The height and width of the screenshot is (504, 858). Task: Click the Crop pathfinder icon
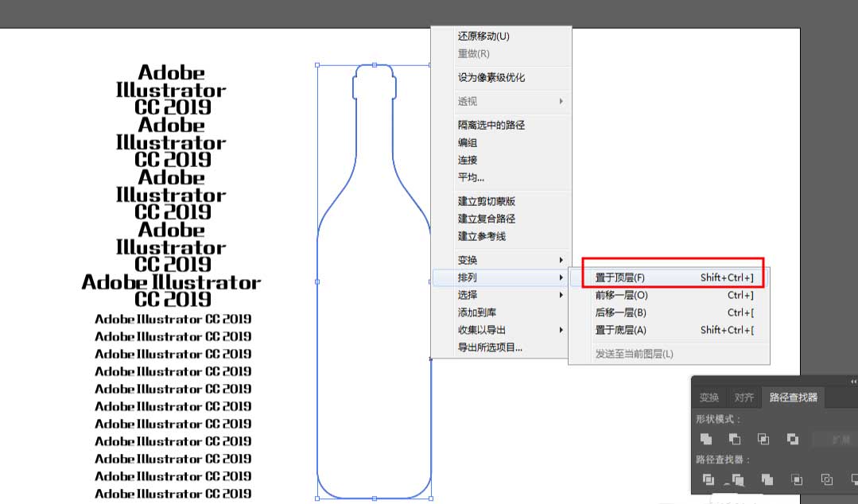point(797,480)
